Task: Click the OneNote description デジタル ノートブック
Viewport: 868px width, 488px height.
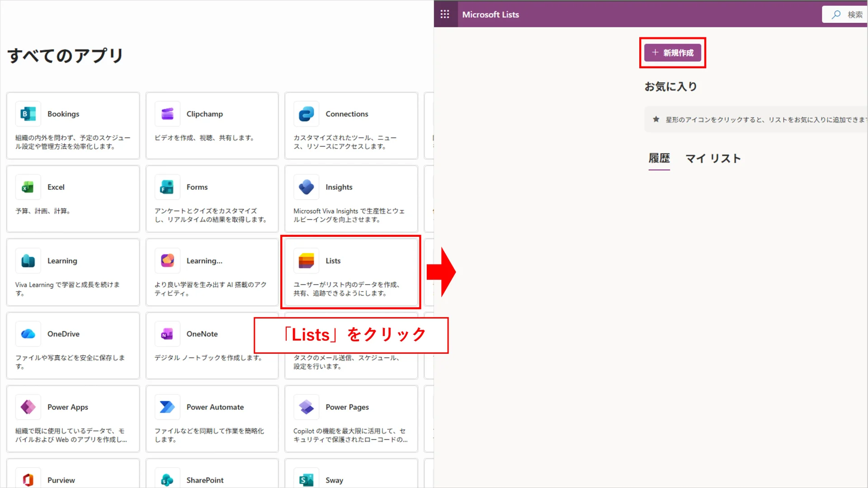Action: tap(208, 358)
